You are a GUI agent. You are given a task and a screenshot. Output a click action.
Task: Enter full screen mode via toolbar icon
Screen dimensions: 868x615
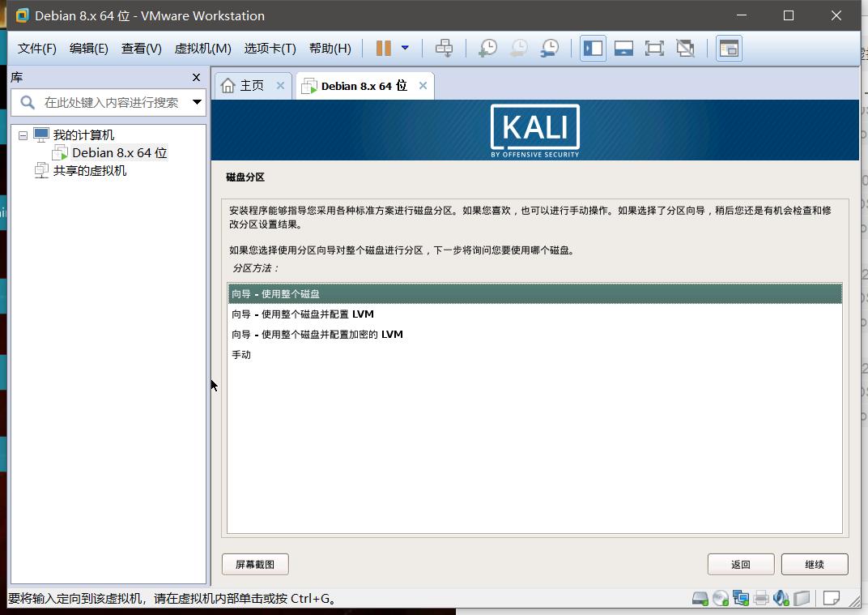654,48
